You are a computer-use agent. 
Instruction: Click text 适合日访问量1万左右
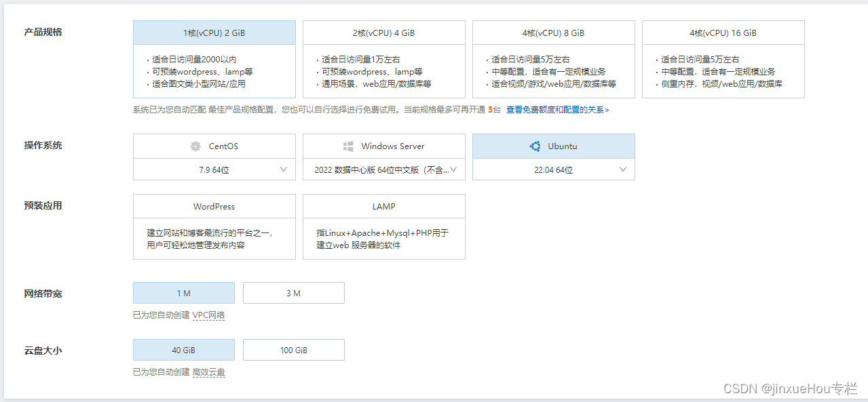361,60
